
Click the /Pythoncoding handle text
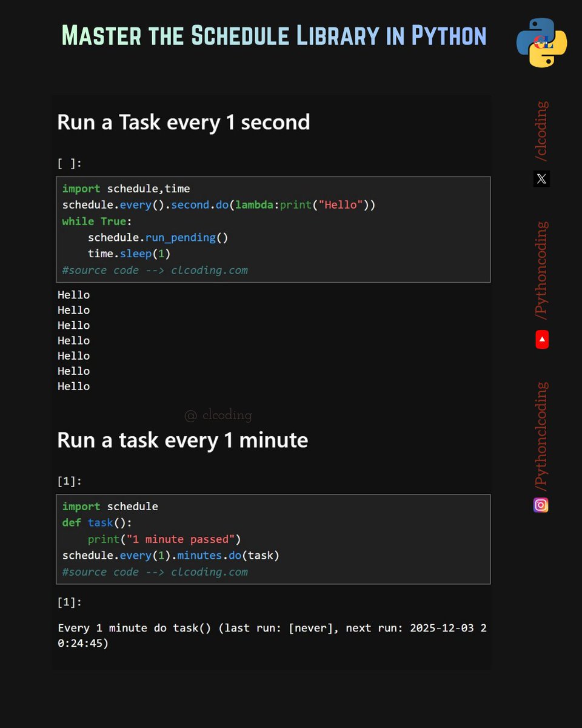click(541, 271)
